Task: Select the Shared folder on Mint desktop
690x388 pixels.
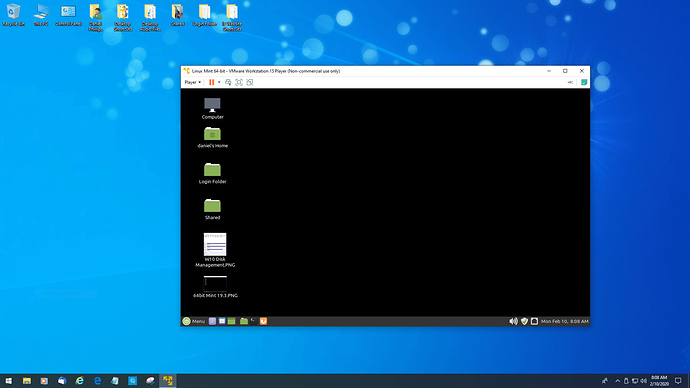Action: [x=213, y=209]
